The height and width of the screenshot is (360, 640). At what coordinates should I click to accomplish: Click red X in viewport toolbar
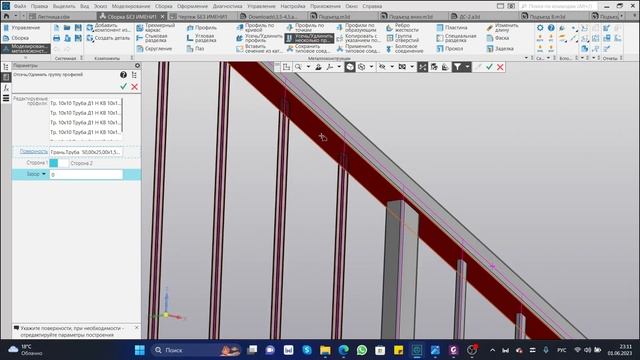click(x=500, y=67)
